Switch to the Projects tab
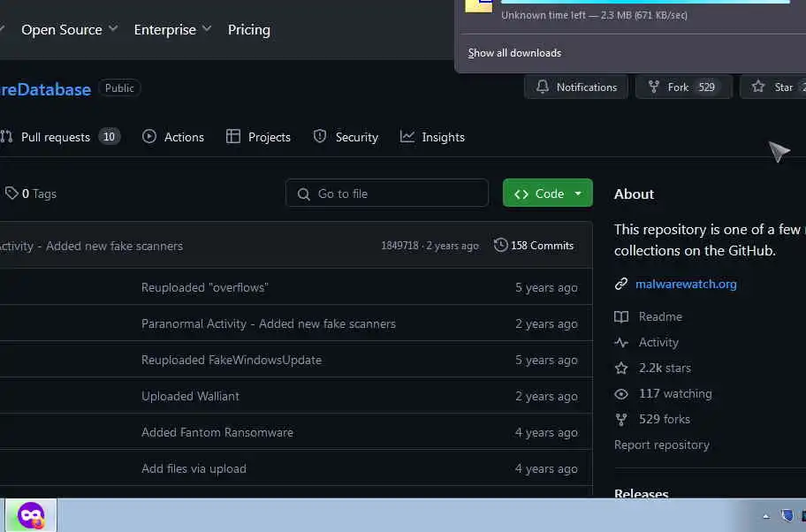 click(x=258, y=137)
